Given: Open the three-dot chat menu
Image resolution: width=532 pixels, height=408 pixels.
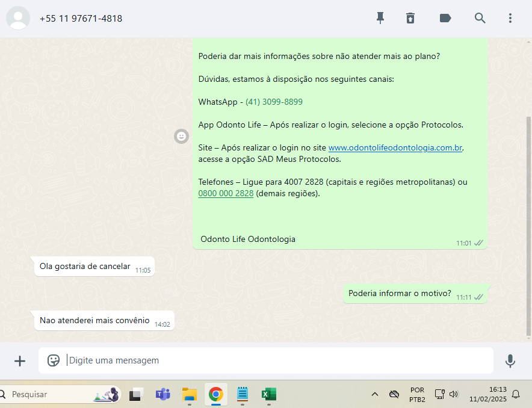Looking at the screenshot, I should click(510, 18).
